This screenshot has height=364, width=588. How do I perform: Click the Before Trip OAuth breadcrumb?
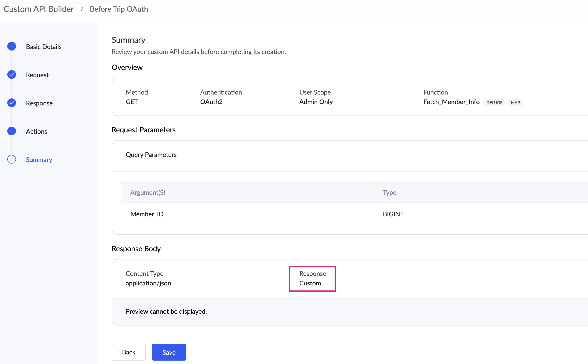(x=119, y=9)
